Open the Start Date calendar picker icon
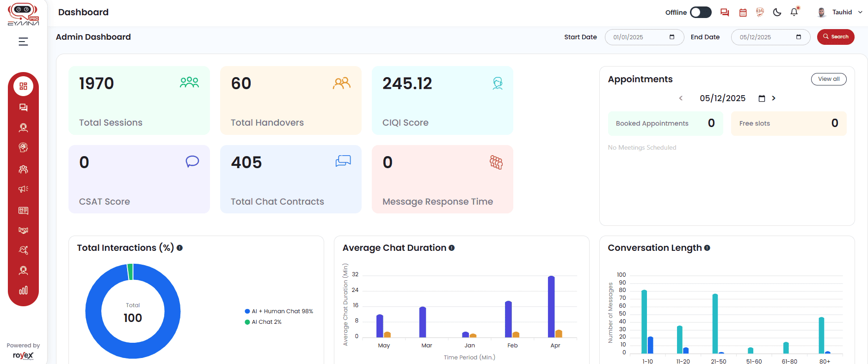The height and width of the screenshot is (364, 868). 672,37
